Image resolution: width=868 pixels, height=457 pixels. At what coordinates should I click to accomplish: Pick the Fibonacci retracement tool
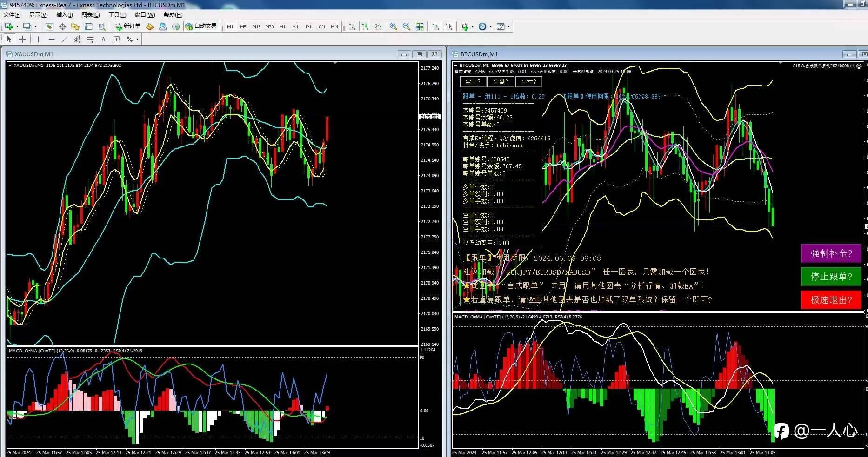point(90,39)
